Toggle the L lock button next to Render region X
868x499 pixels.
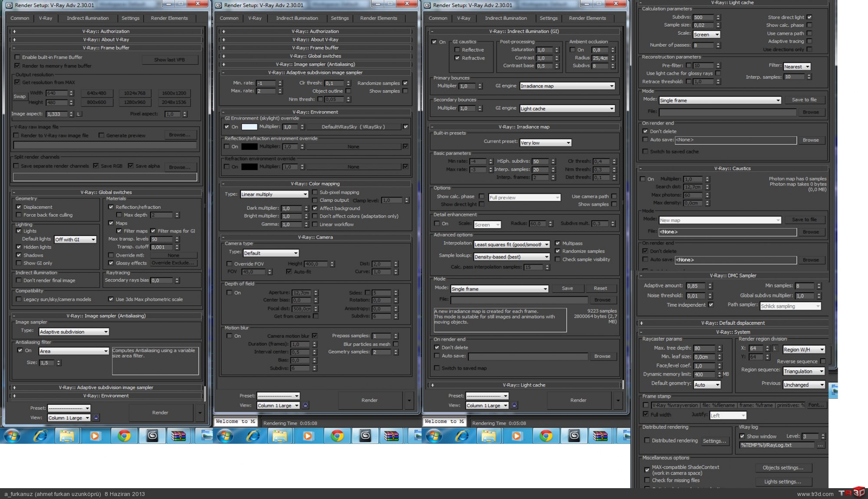coord(775,348)
